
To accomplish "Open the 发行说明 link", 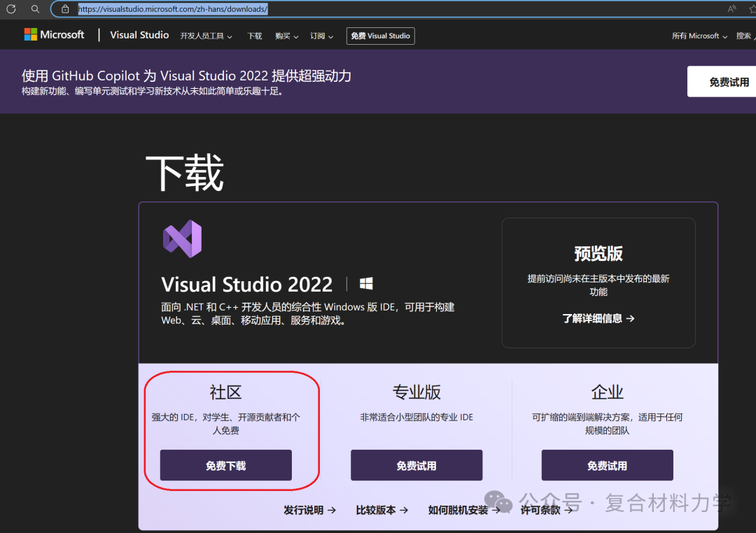I will pos(309,511).
